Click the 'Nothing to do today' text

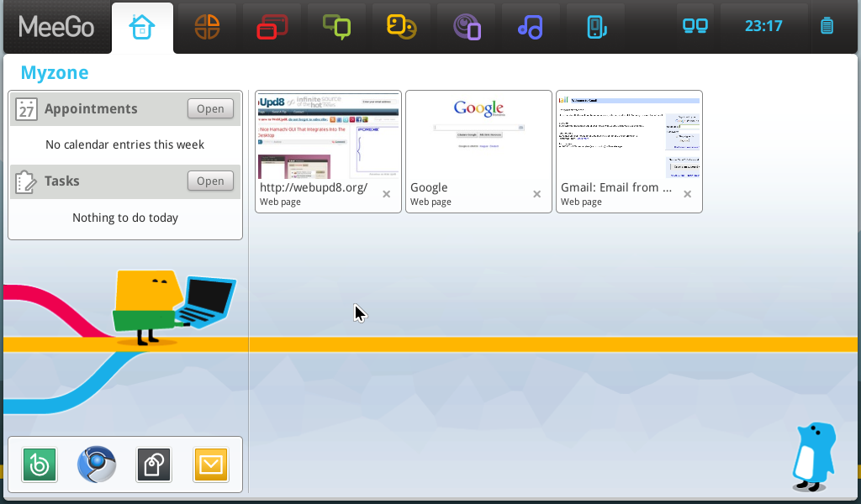click(125, 218)
